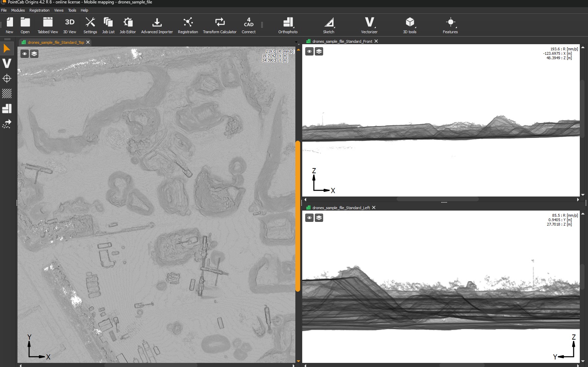The height and width of the screenshot is (367, 588).
Task: Click the Features button
Action: (x=450, y=26)
